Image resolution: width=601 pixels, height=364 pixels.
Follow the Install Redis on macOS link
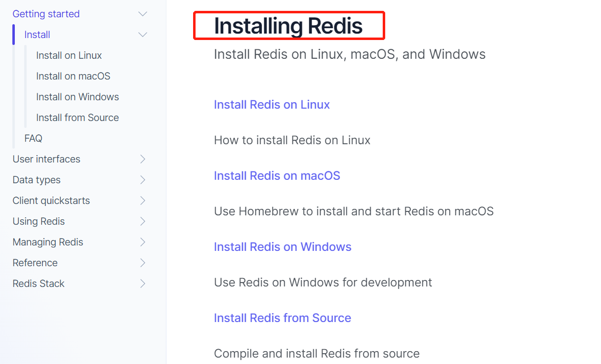click(277, 176)
